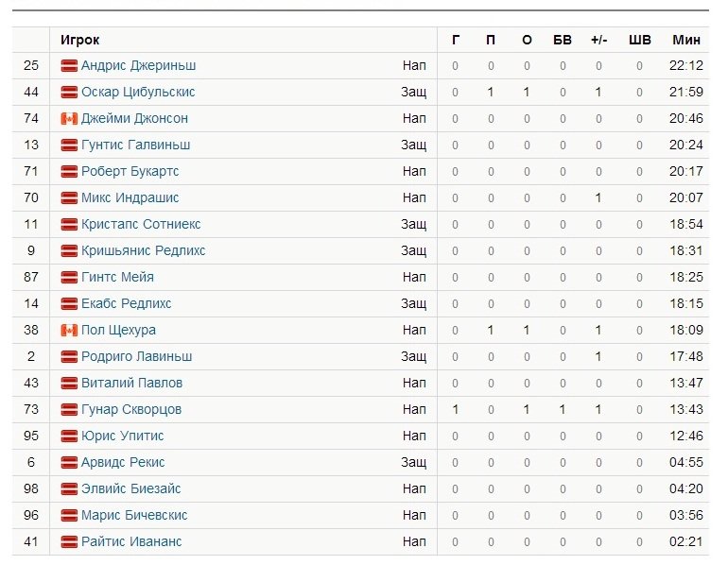The image size is (728, 565).
Task: Click the Latvian flag beside Андрис Джериньш
Action: [69, 66]
